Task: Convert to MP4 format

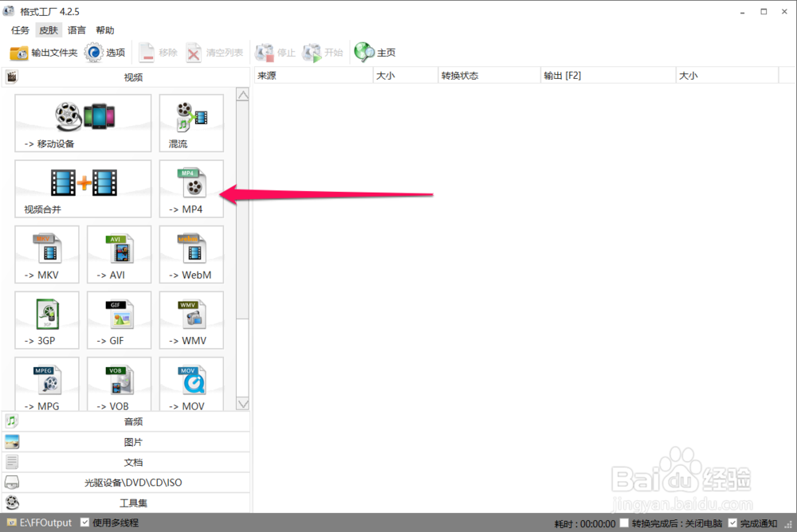Action: pyautogui.click(x=191, y=189)
